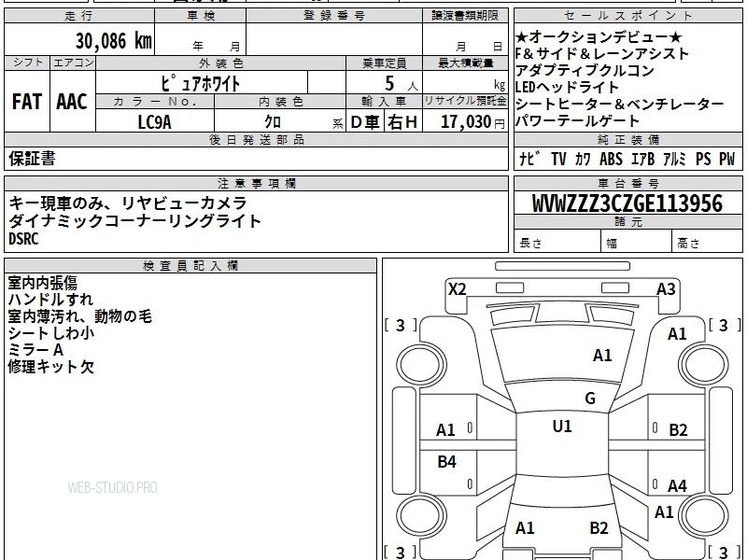Click the DSRC note
This screenshot has width=747, height=560.
click(x=23, y=239)
